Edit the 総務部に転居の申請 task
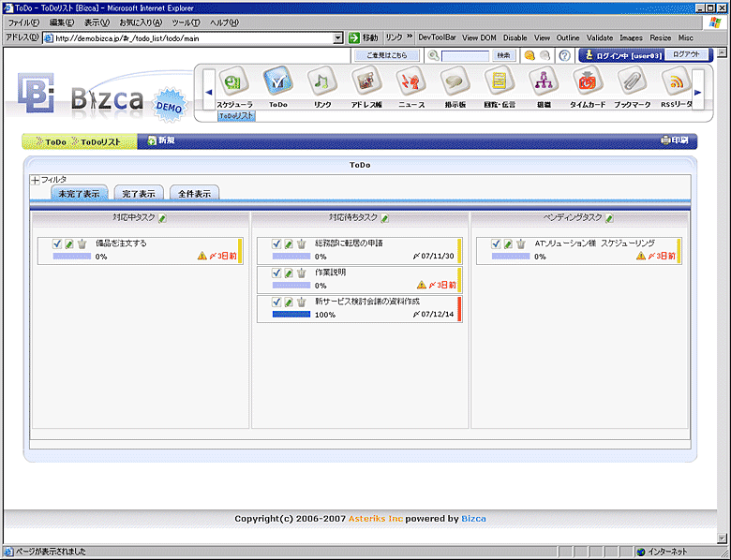The width and height of the screenshot is (731, 560). 289,243
